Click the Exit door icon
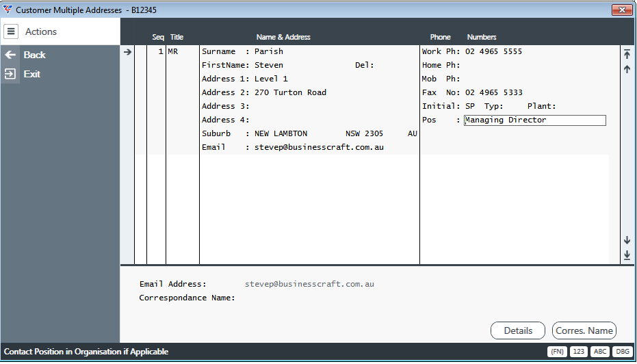This screenshot has width=637, height=364. point(10,74)
